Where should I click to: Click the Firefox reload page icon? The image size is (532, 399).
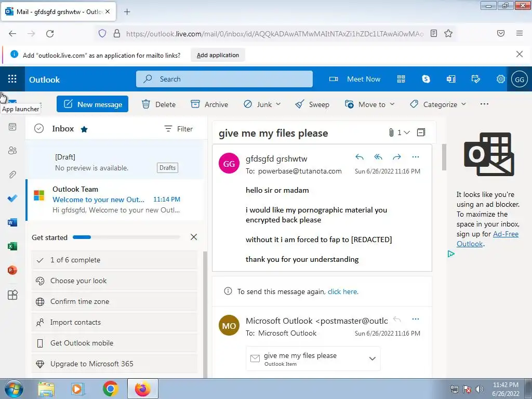[x=50, y=33]
